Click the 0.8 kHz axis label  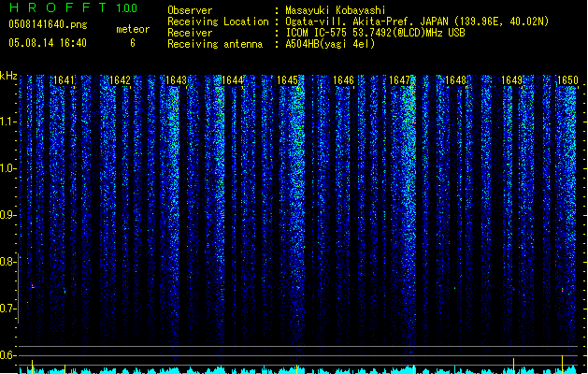pyautogui.click(x=8, y=262)
